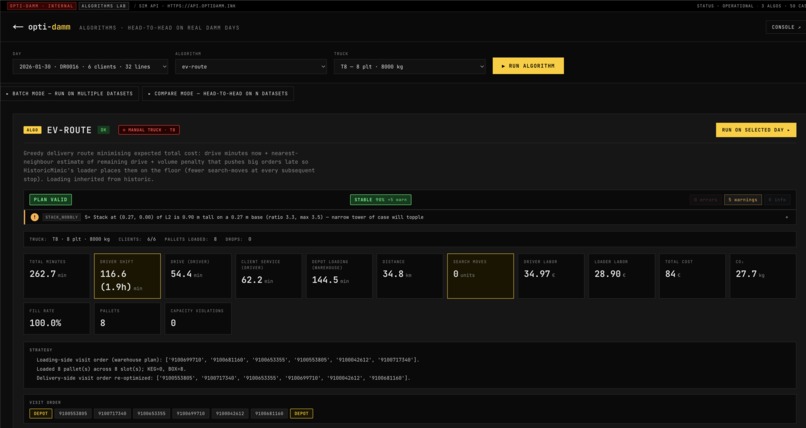Click the Total Minutes 262.7 card
The width and height of the screenshot is (806, 428).
[x=57, y=275]
